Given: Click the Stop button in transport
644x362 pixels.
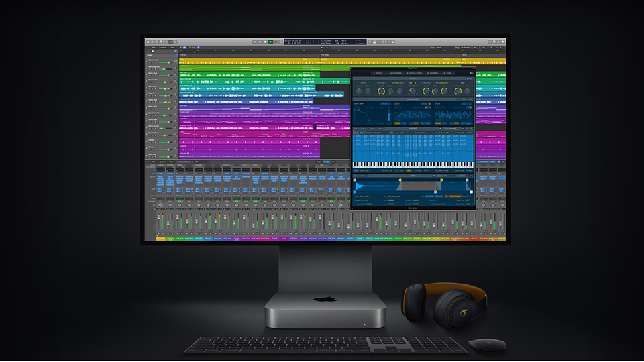Looking at the screenshot, I should [x=266, y=42].
